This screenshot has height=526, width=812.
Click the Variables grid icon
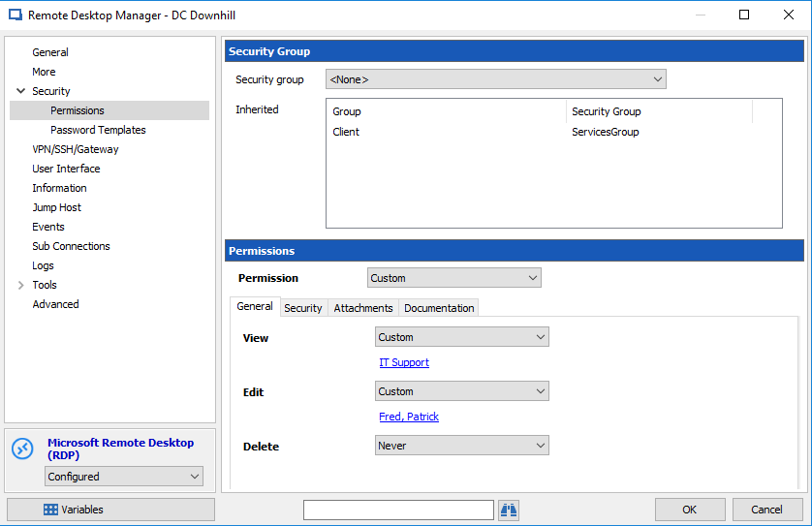coord(50,510)
